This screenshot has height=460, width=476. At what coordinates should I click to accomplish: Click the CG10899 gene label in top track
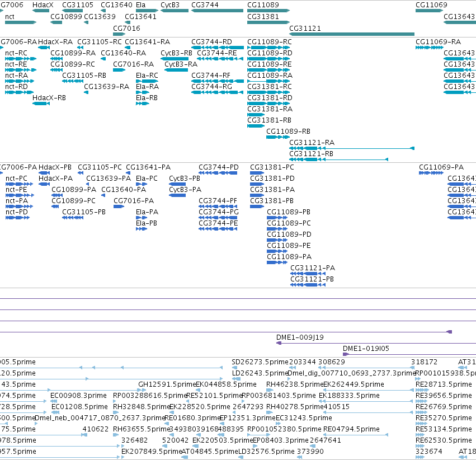(66, 16)
